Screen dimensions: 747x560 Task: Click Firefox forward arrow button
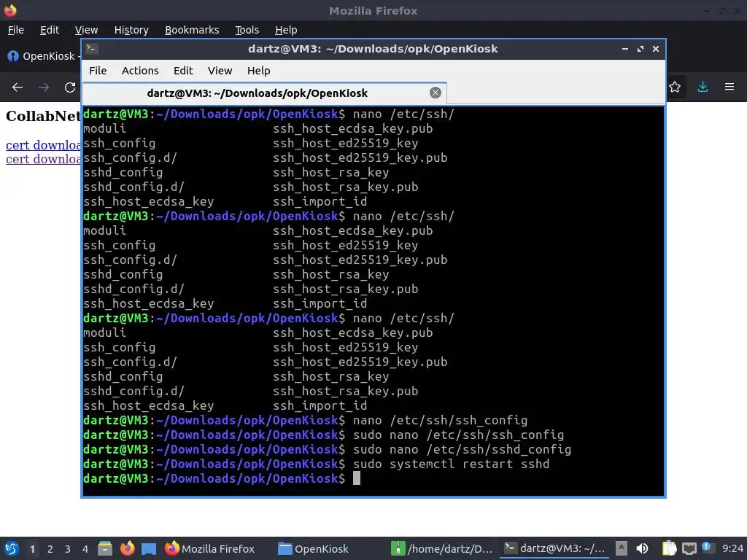tap(44, 87)
